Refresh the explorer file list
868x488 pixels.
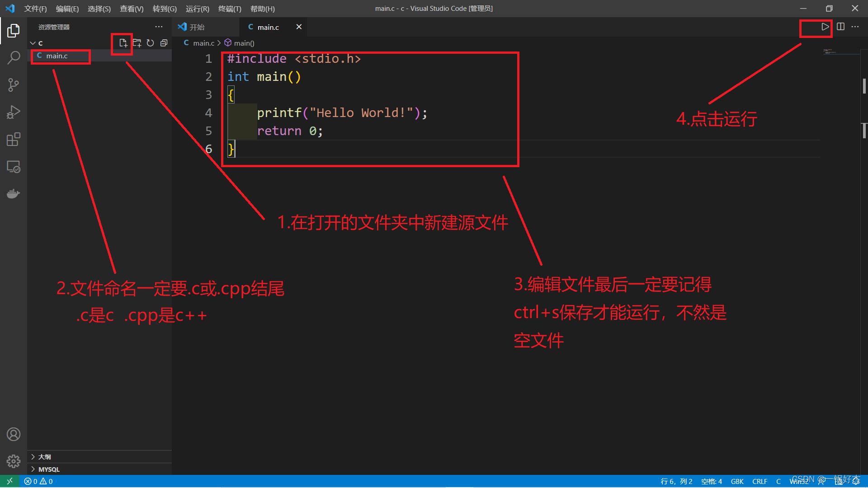click(151, 43)
